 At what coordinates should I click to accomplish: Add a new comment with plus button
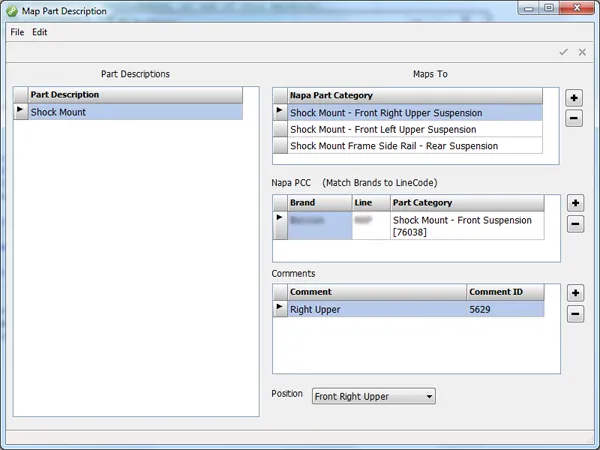pyautogui.click(x=574, y=293)
